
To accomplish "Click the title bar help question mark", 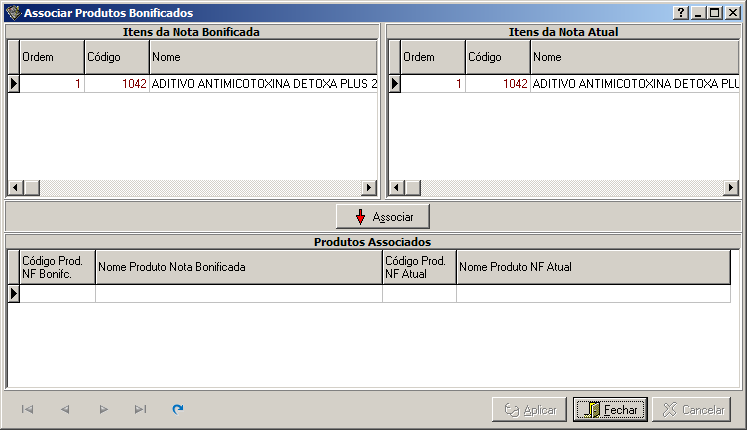I will tap(681, 13).
